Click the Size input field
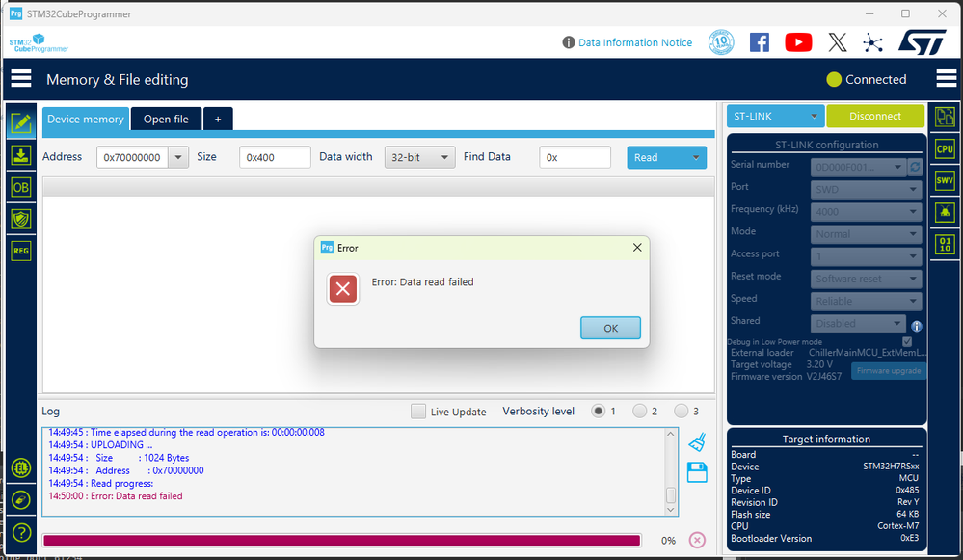The image size is (963, 560). pos(275,157)
